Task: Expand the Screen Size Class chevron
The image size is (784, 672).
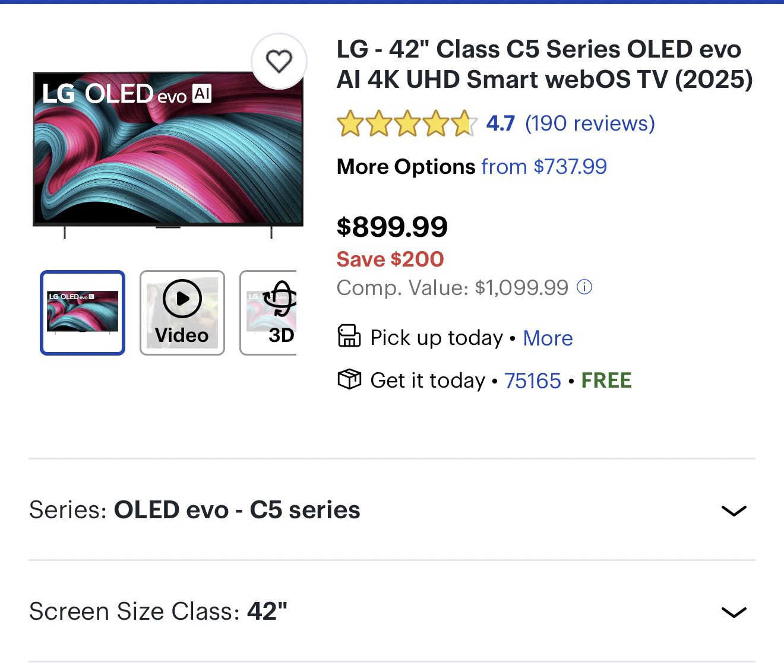Action: coord(734,612)
